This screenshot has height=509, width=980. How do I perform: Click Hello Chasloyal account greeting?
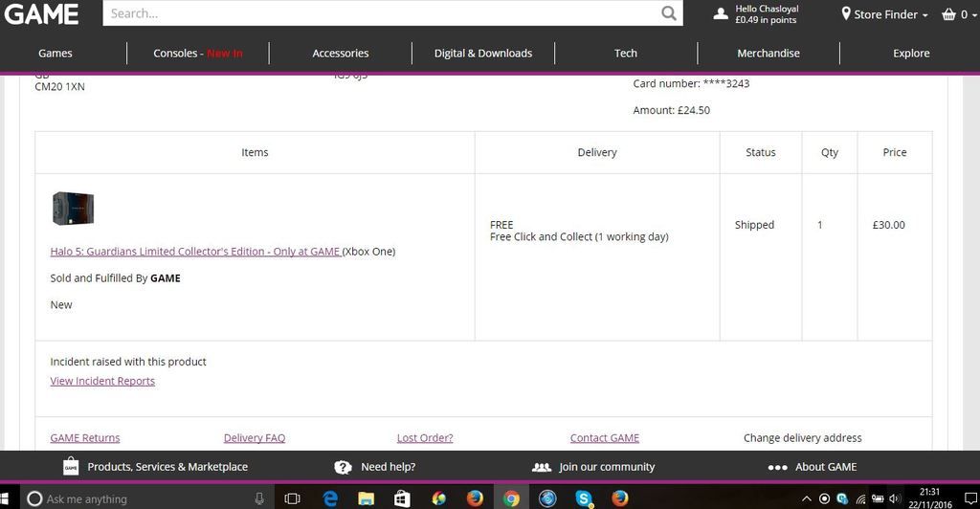[x=767, y=9]
